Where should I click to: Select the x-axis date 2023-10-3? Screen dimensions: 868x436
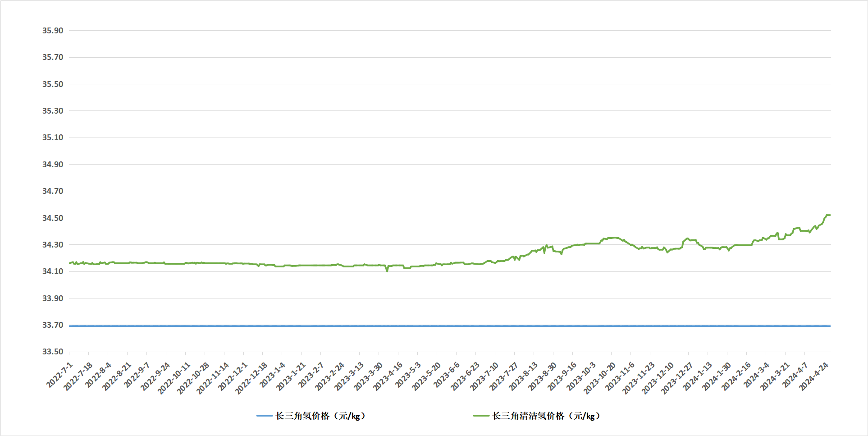tap(581, 376)
